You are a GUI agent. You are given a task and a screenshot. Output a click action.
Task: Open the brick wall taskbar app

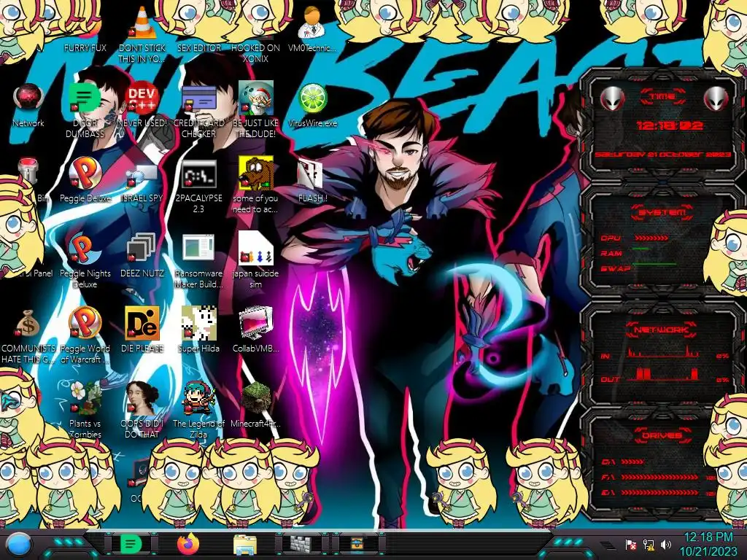pos(301,544)
